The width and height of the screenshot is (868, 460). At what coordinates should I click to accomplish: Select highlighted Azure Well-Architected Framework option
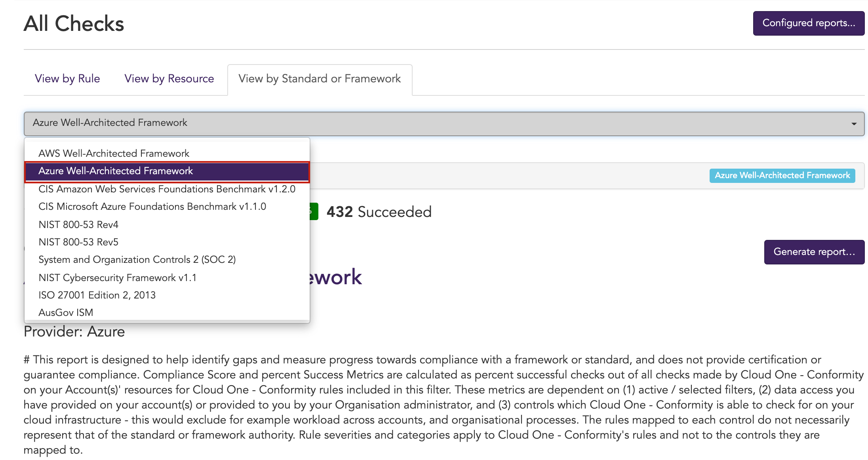click(167, 171)
